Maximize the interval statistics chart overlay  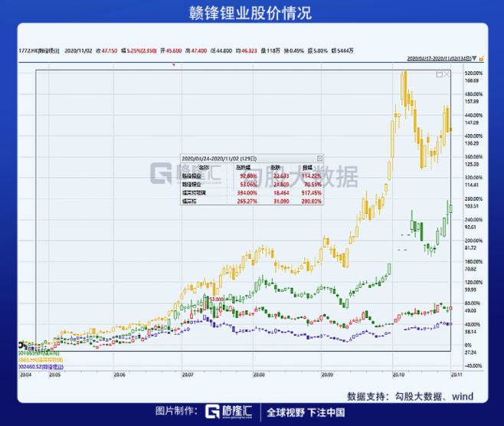pos(439,74)
